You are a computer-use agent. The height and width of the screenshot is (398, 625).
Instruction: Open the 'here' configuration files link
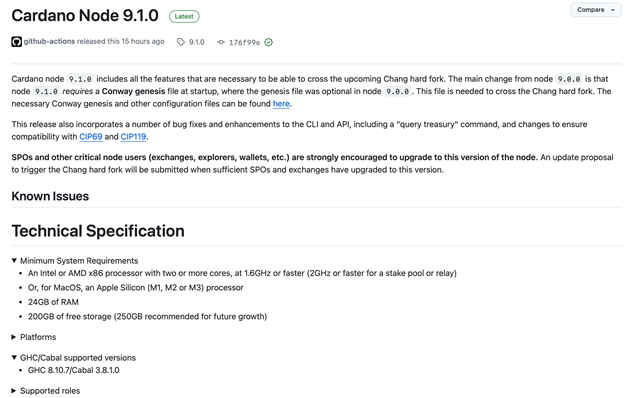click(x=281, y=104)
